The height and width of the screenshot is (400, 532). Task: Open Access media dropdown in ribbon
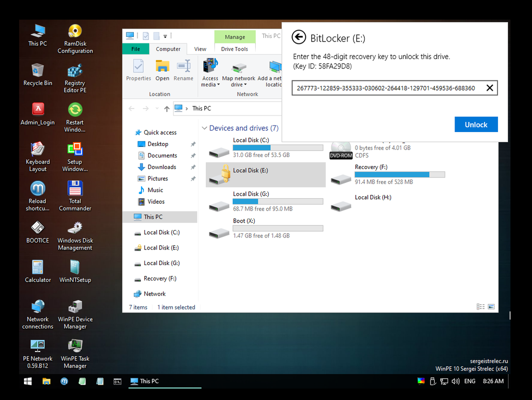(210, 72)
